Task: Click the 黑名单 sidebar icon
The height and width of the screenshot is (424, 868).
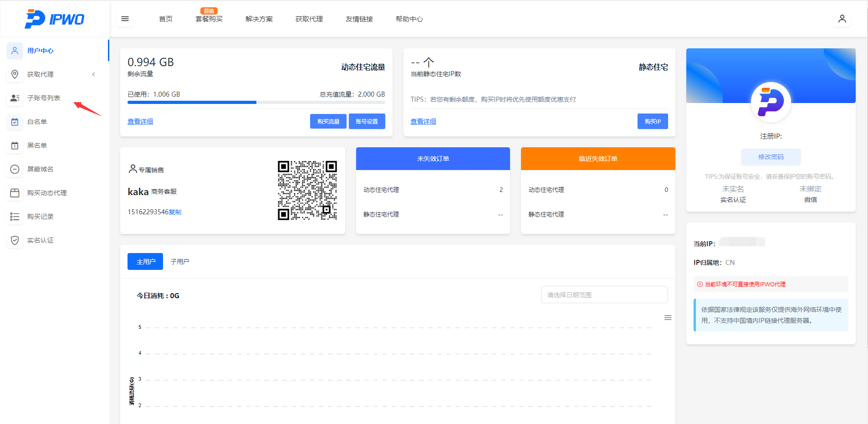Action: [x=15, y=145]
